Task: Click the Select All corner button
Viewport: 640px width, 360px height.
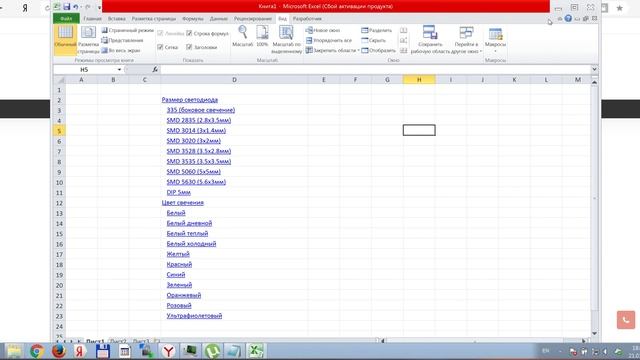Action: (x=59, y=80)
